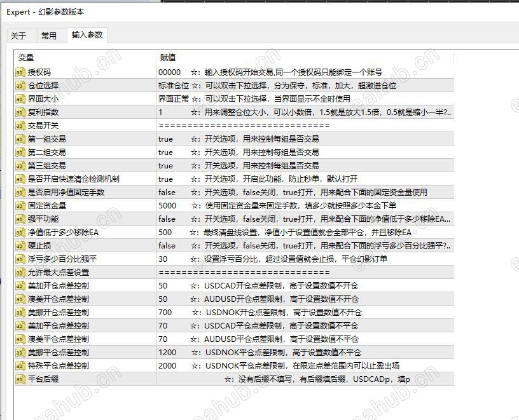Image resolution: width=519 pixels, height=420 pixels.
Task: Click the ab icon beside 美挪开仓点差控制
Action: (20, 312)
